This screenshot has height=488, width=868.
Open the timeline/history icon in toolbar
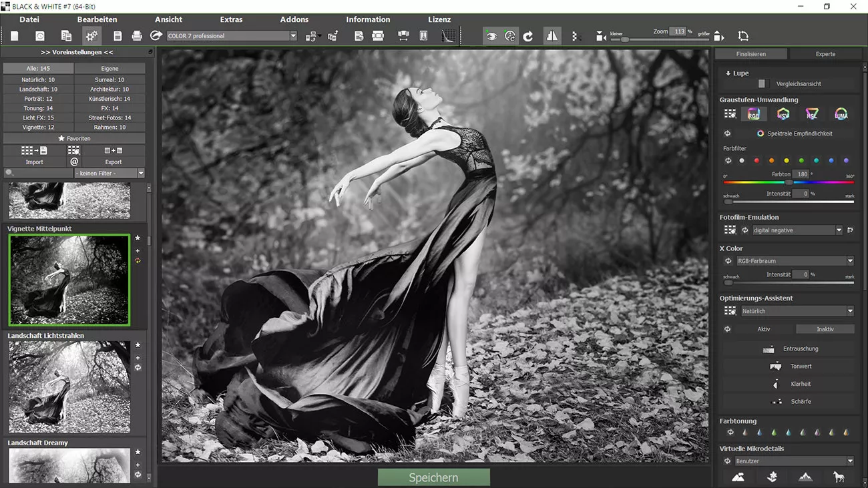(x=40, y=36)
